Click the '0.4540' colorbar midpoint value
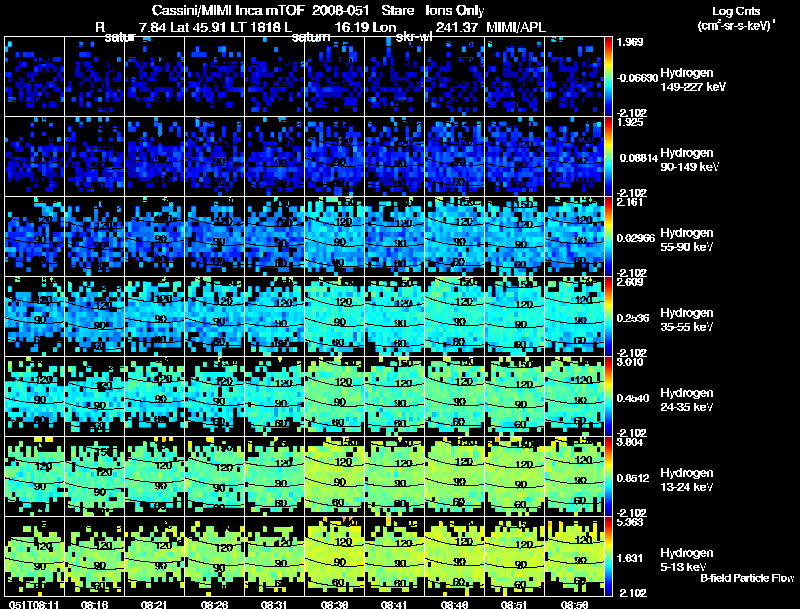This screenshot has height=609, width=800. coord(634,398)
